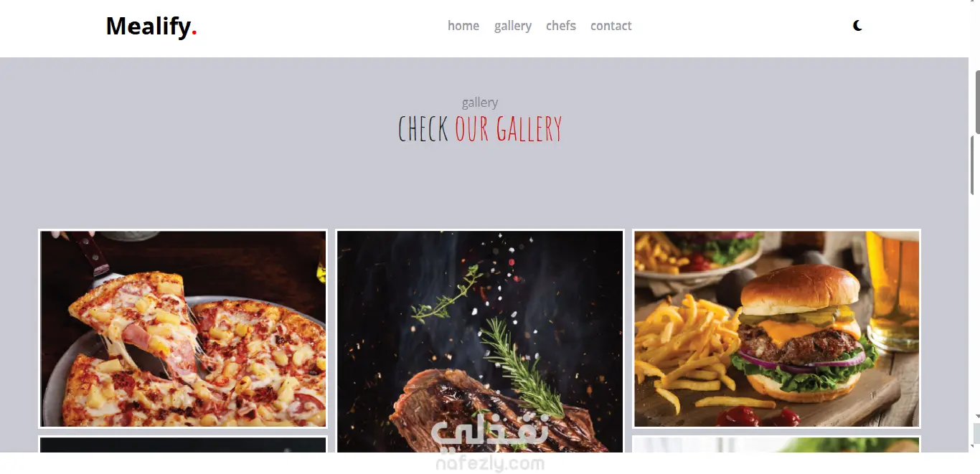Click the Arabic nafezly watermark logo
Image resolution: width=980 pixels, height=474 pixels.
(490, 432)
